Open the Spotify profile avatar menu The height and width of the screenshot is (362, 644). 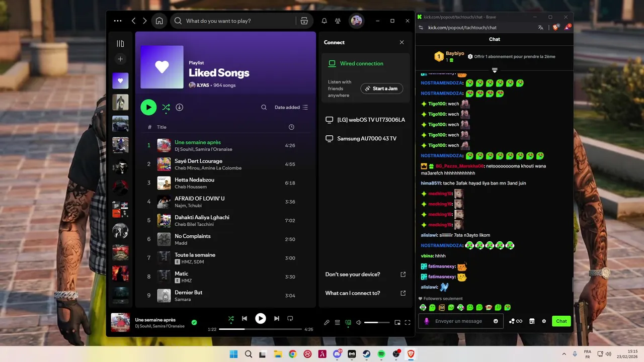356,21
